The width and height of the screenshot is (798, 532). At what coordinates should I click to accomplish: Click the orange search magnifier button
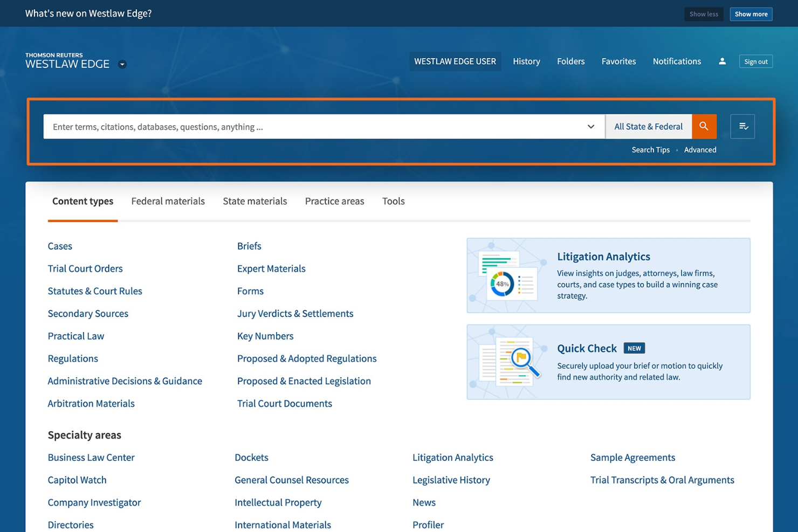coord(704,126)
